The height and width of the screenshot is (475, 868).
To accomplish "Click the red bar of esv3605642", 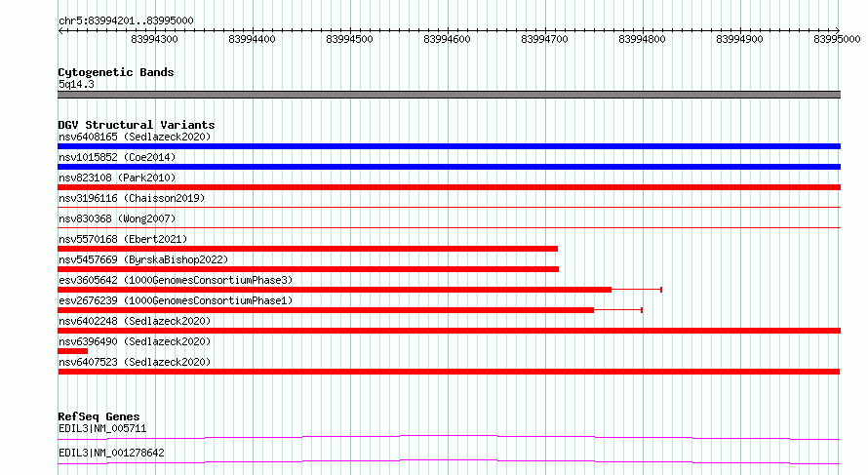I will coord(335,290).
